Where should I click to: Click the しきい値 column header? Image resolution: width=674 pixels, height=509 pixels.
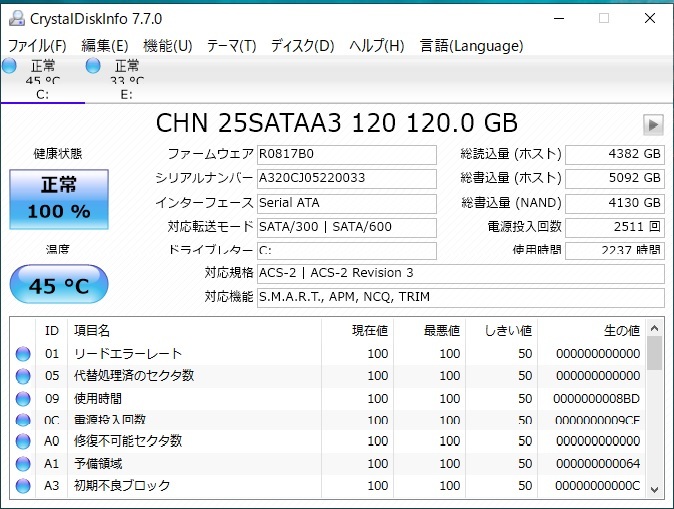click(x=501, y=331)
